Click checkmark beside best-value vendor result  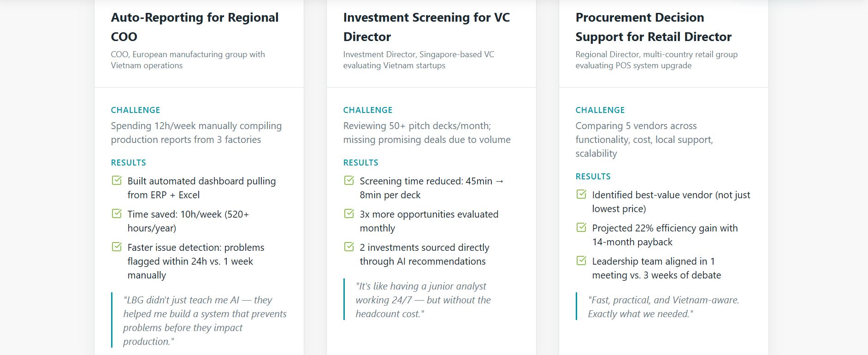[x=581, y=194]
